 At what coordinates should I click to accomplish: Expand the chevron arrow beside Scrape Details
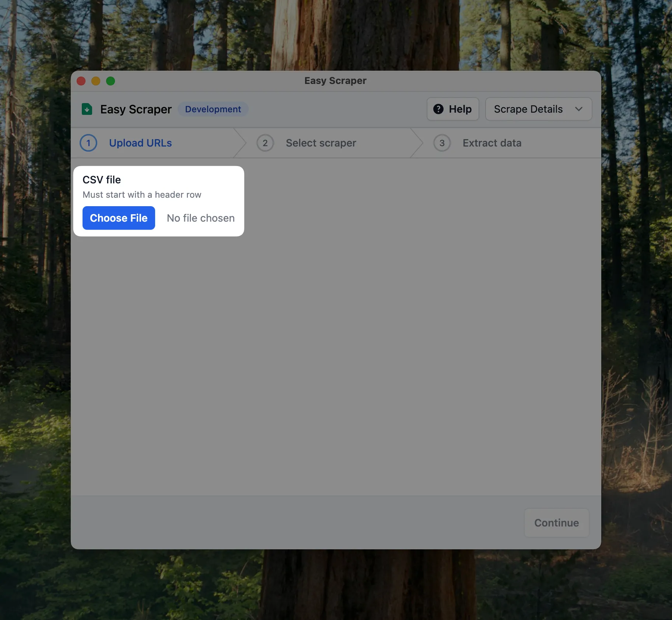point(579,109)
